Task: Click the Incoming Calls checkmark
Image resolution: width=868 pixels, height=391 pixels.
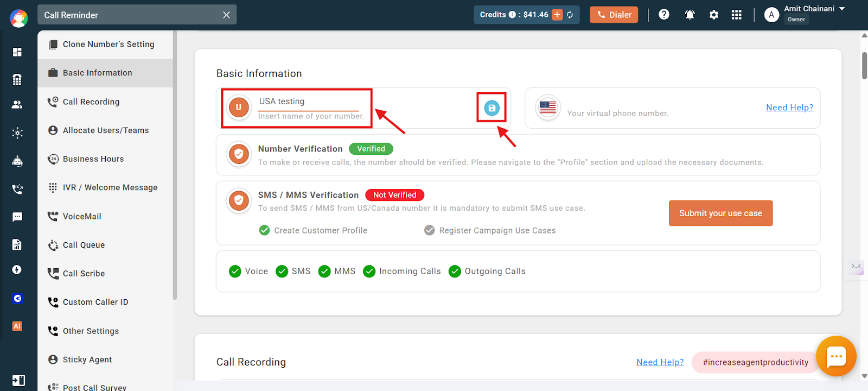Action: tap(369, 271)
